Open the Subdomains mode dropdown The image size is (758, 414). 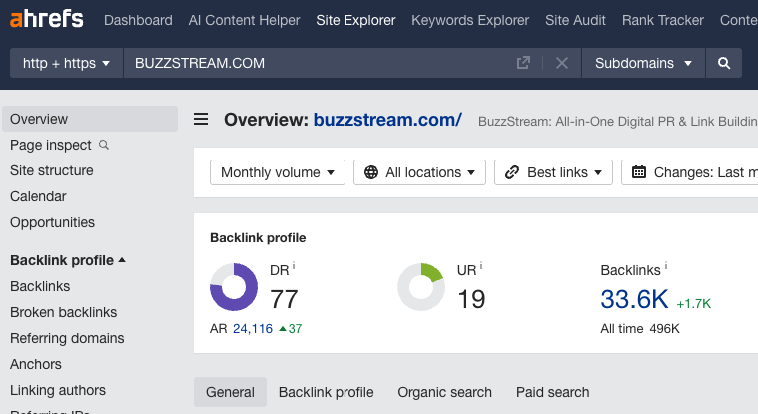coord(643,63)
